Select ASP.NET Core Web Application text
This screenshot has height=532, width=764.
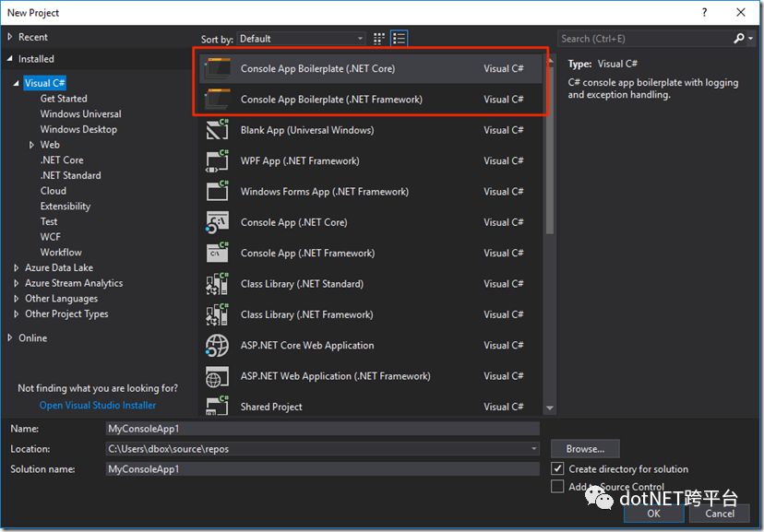307,345
